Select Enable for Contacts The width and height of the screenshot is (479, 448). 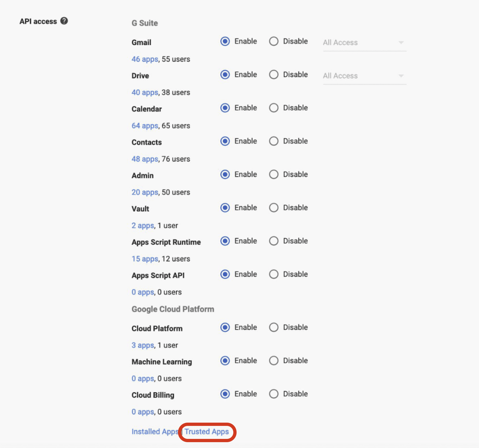click(225, 141)
